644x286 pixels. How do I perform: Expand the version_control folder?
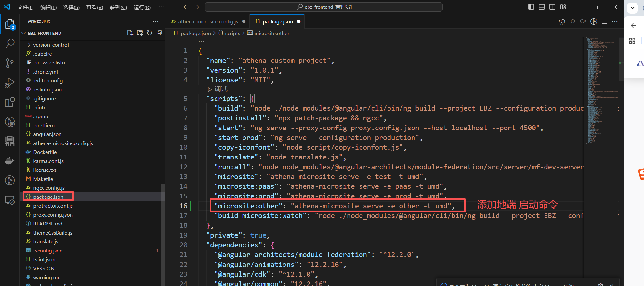(x=51, y=45)
